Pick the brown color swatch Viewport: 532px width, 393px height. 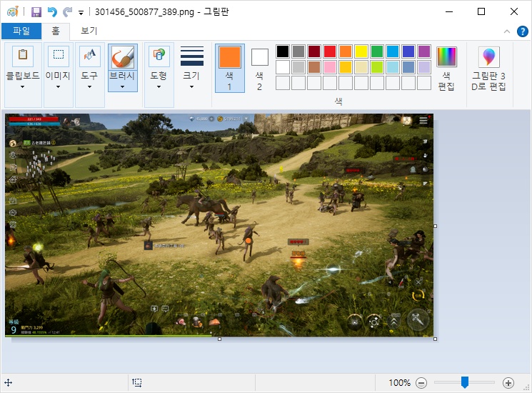click(314, 67)
